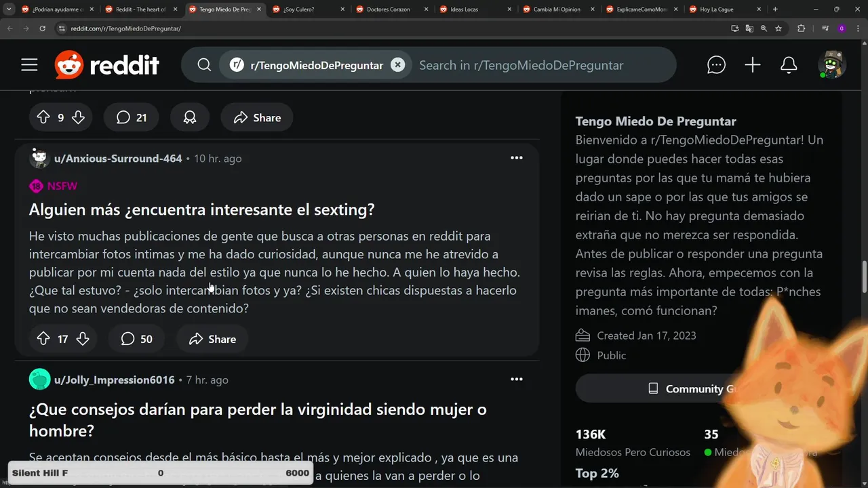This screenshot has height=488, width=868.
Task: Close the 'Ideas Locas' tab
Action: (x=509, y=9)
